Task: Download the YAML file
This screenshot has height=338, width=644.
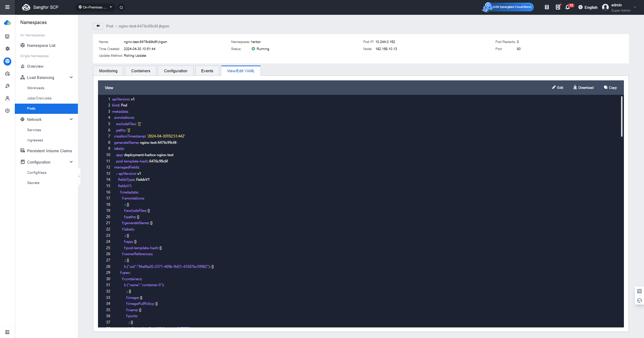Action: [x=583, y=88]
